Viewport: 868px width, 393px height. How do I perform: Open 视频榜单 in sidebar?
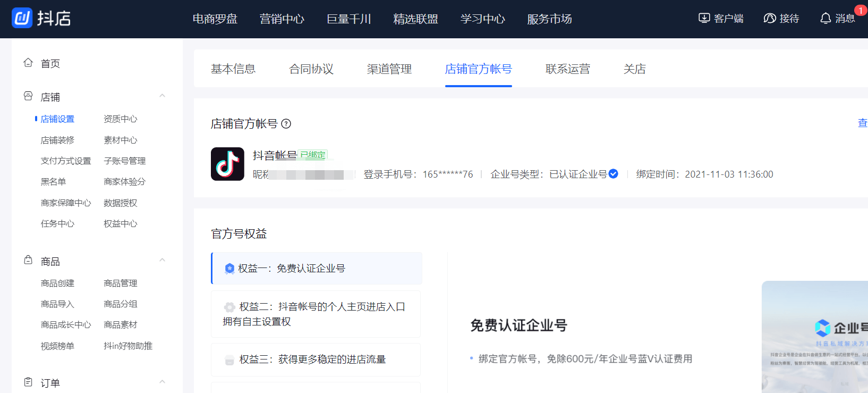pyautogui.click(x=57, y=346)
